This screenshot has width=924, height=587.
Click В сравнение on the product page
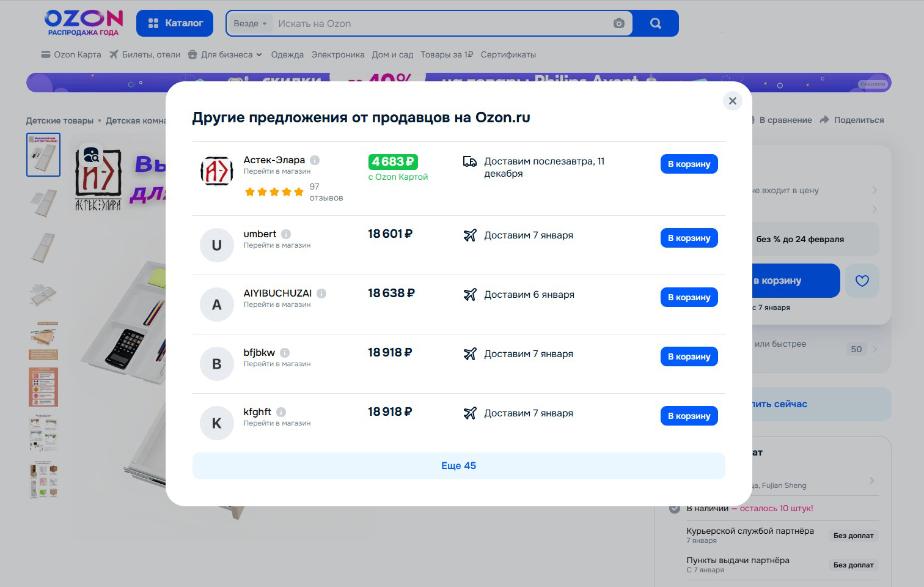[x=785, y=120]
